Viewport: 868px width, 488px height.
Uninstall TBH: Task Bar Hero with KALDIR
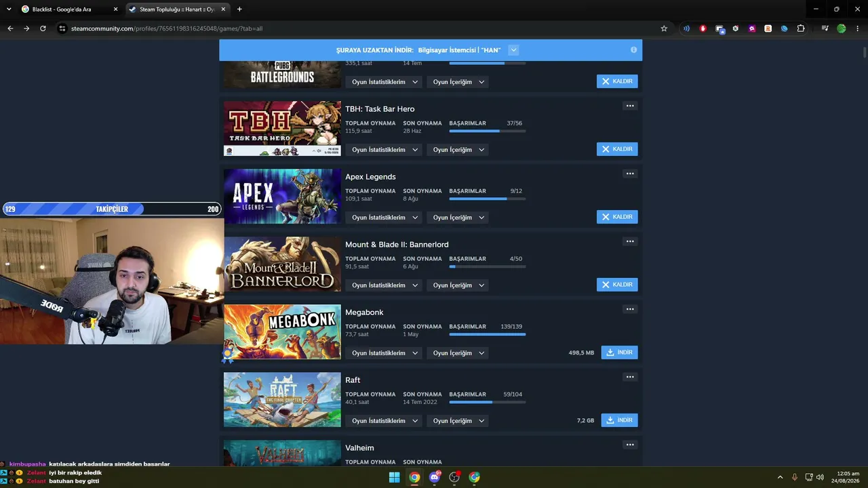[x=617, y=149]
